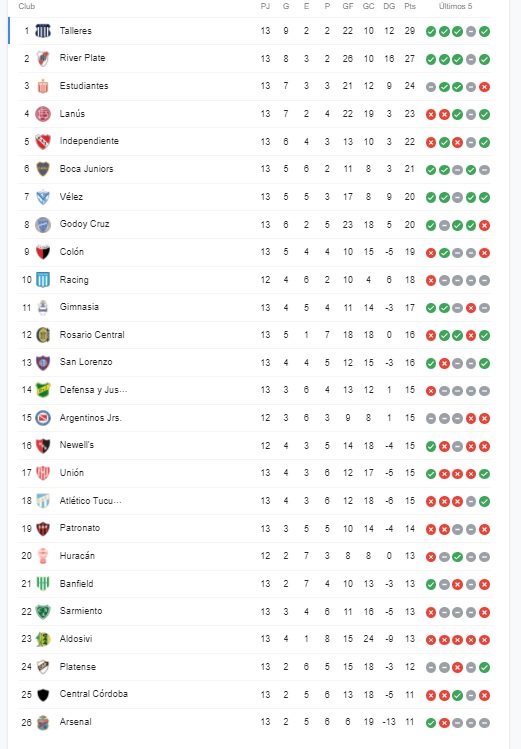Select the Boca Juniors shield icon
Screen dimensions: 521x749
coord(43,169)
